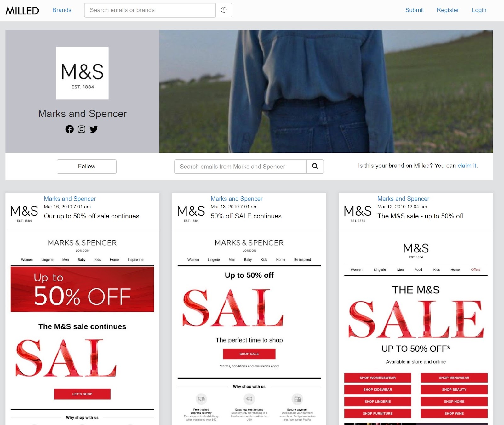
Task: Open '50% off SALE continues' email
Action: coord(246,216)
